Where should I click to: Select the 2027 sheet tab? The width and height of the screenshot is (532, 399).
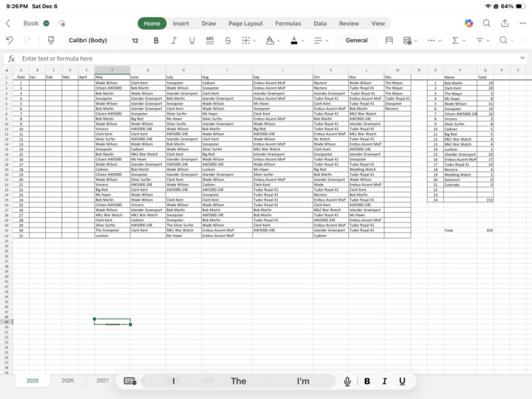(x=103, y=381)
